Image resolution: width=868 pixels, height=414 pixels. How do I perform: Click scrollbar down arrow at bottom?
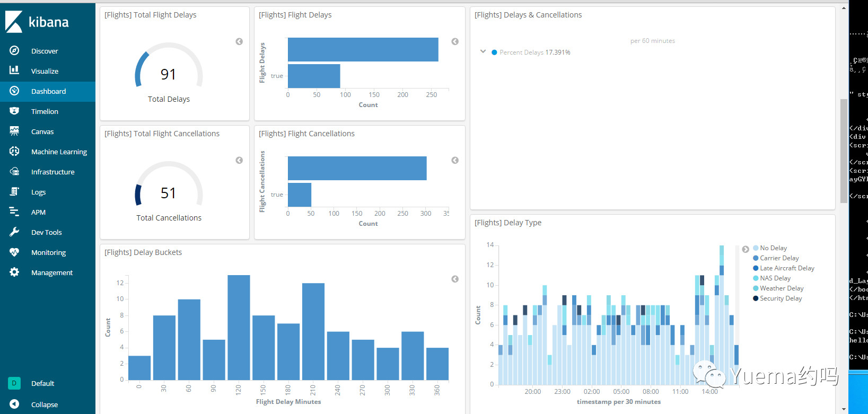[844, 409]
